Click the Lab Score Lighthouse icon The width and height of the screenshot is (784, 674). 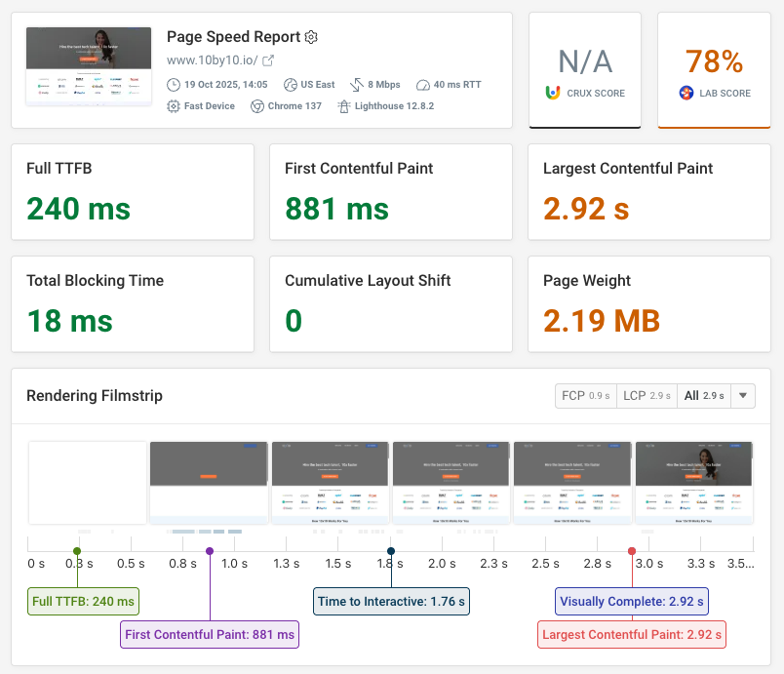pos(686,94)
